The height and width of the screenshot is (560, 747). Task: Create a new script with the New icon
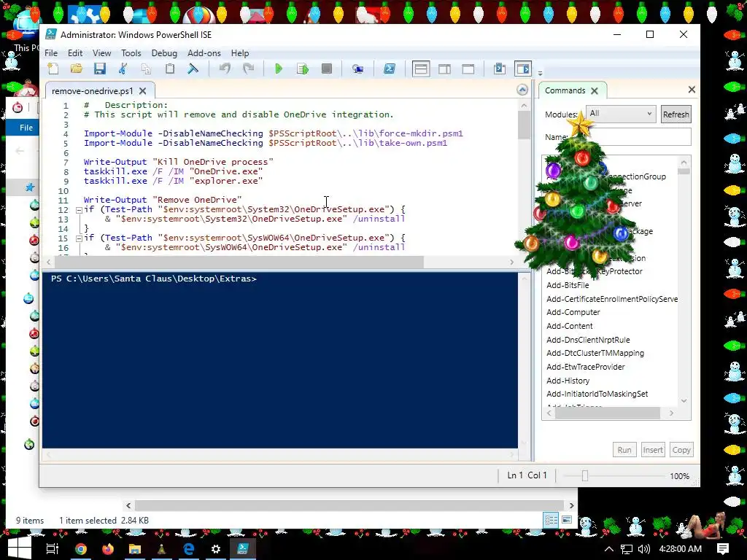coord(53,69)
